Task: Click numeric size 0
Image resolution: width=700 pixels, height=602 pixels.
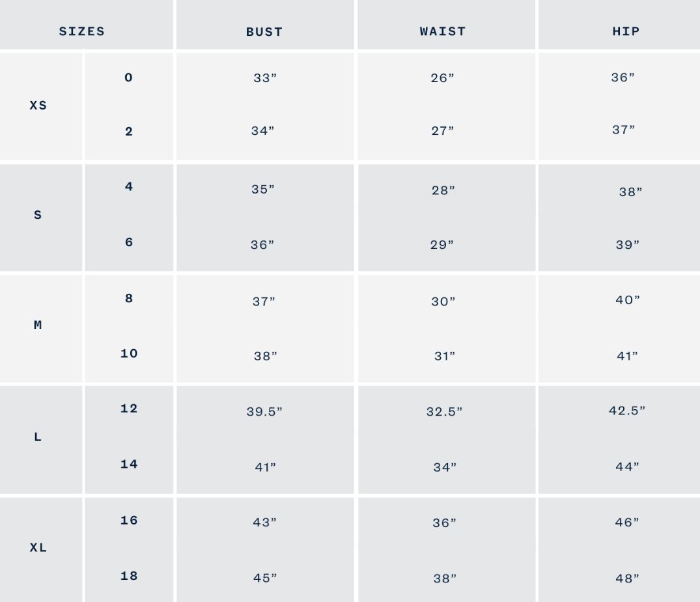Action: pos(128,78)
